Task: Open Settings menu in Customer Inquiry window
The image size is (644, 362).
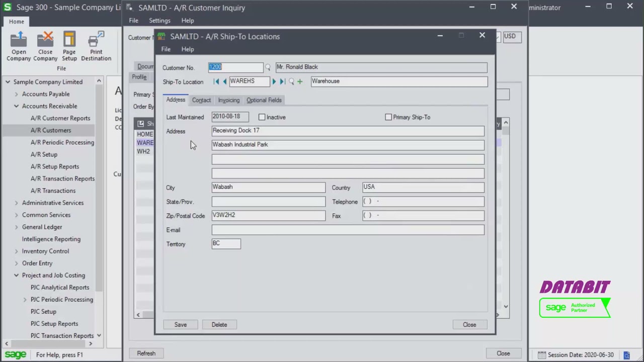Action: point(159,21)
